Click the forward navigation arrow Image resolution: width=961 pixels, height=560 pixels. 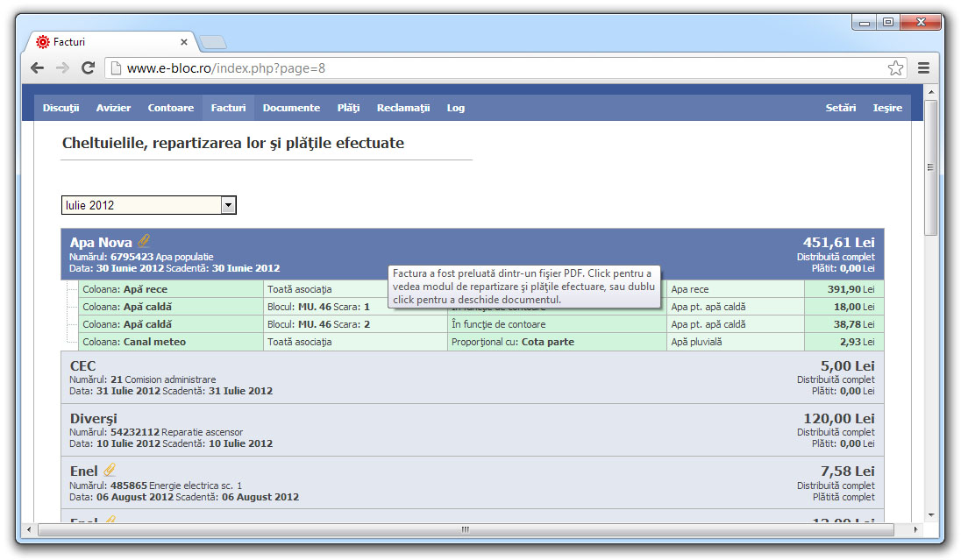[62, 68]
